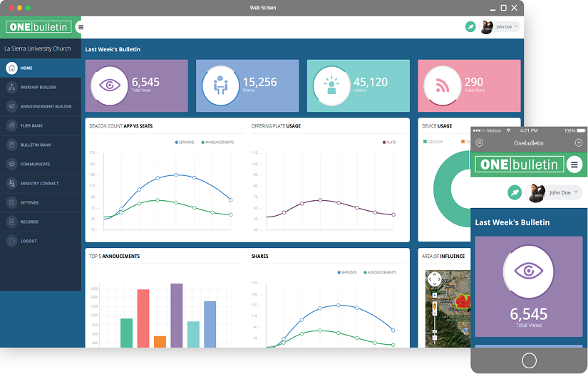Click the menu circle icon in phone nav bar
Viewport: 588px width, 374px height.
[x=479, y=142]
